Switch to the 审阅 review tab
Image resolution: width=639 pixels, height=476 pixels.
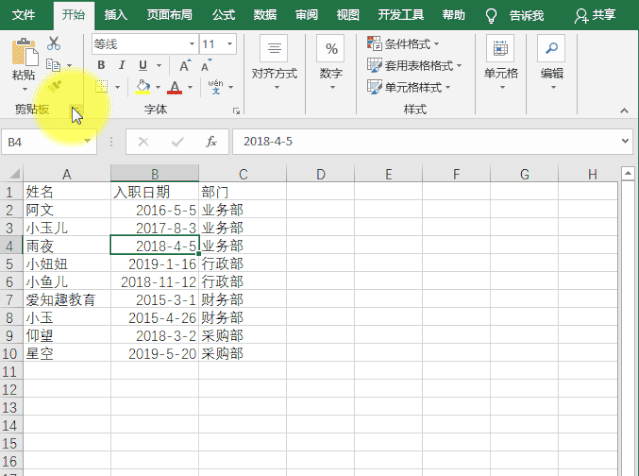tap(306, 15)
